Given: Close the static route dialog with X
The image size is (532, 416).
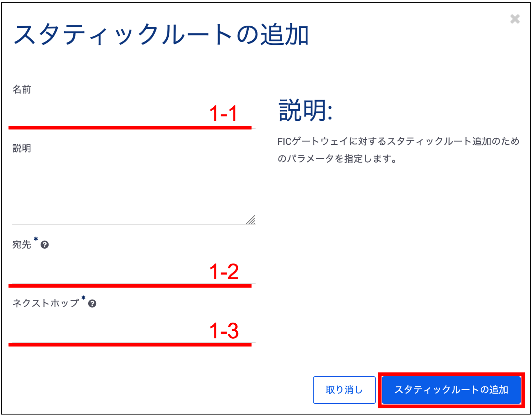Looking at the screenshot, I should [x=515, y=19].
